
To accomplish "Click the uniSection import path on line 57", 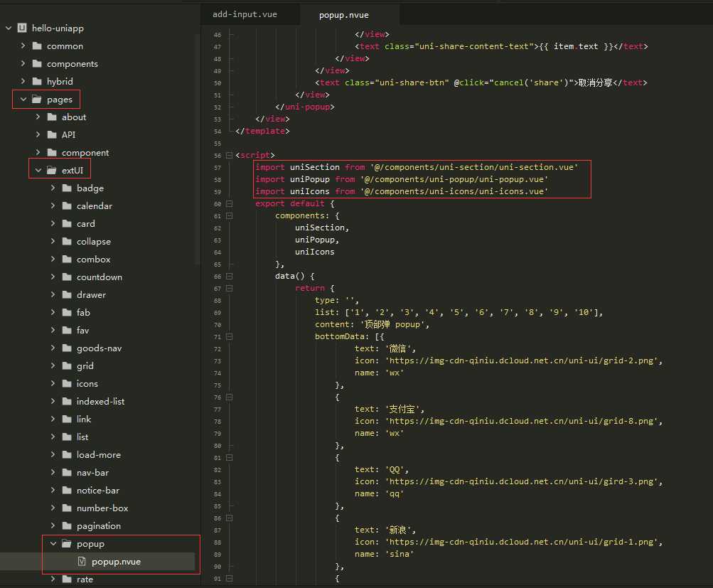I will tap(474, 167).
